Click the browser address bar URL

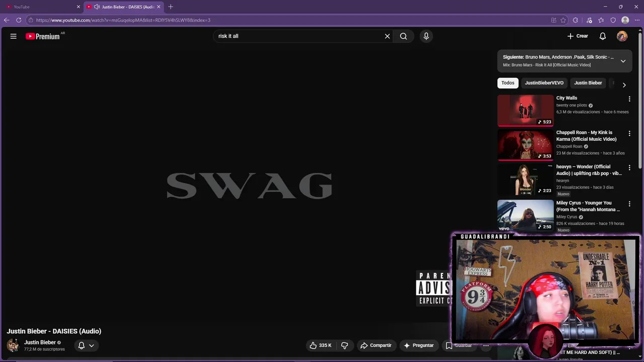[x=123, y=20]
